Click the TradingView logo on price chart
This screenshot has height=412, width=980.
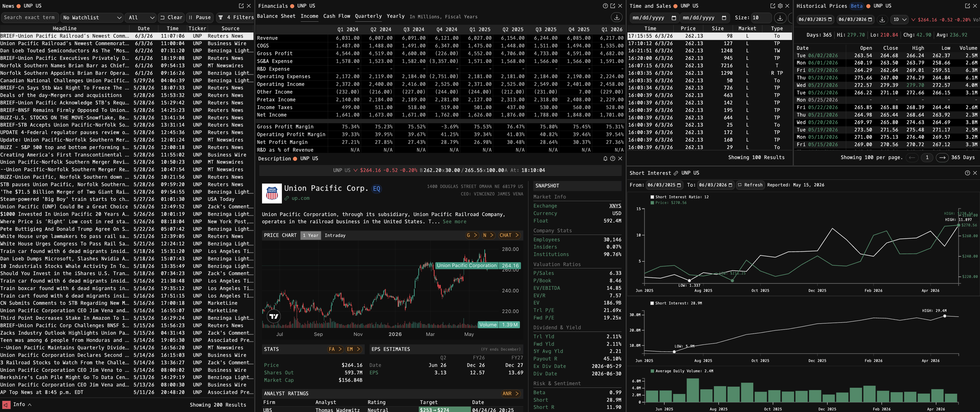[x=274, y=316]
